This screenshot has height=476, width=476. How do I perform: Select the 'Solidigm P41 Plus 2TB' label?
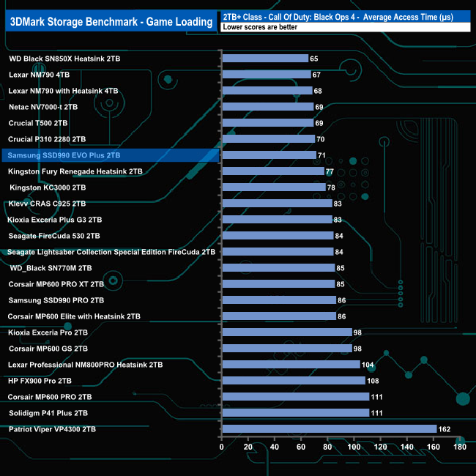48,413
